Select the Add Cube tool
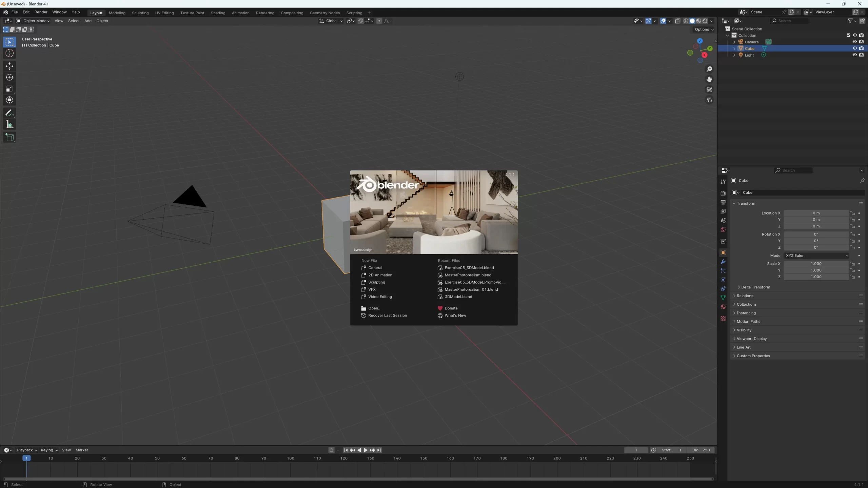This screenshot has height=488, width=868. (9, 137)
